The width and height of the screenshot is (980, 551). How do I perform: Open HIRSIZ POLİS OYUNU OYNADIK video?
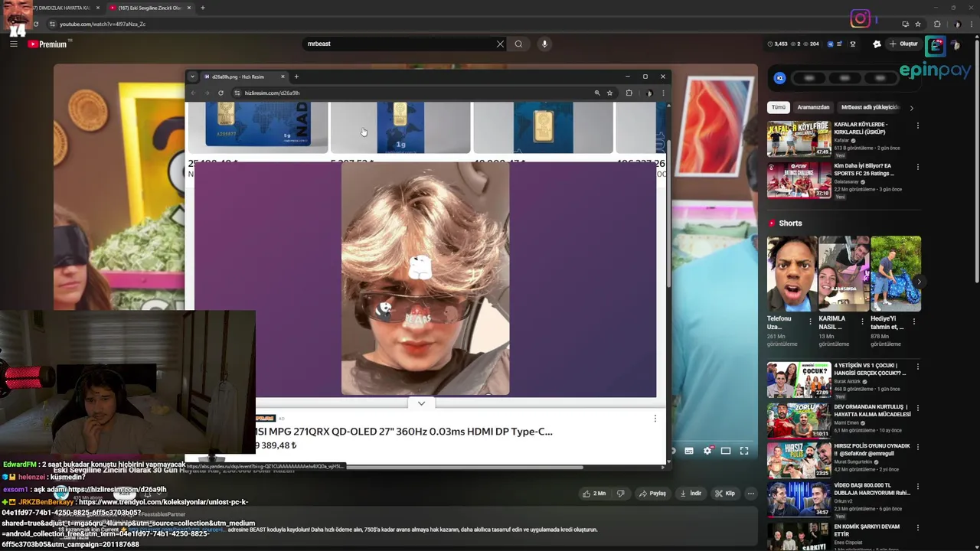coord(799,459)
